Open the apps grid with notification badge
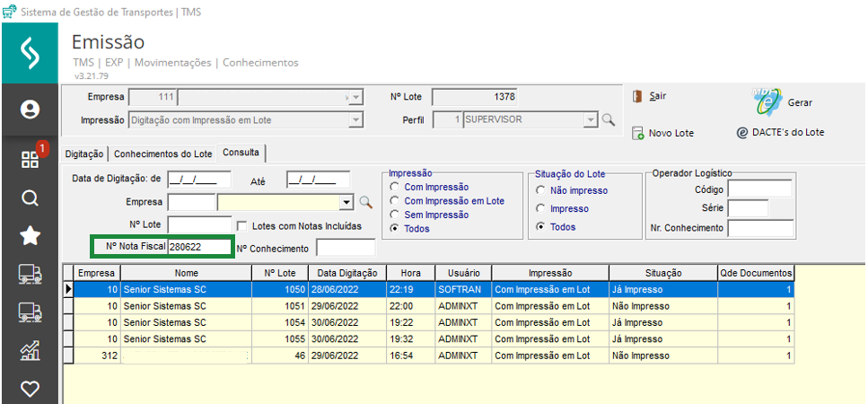Screen dimensions: 868x404 pos(30,159)
